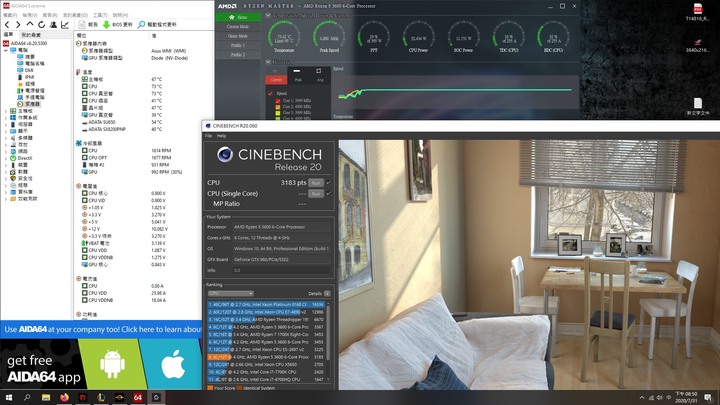Open File Explorer from the taskbar

point(46,397)
